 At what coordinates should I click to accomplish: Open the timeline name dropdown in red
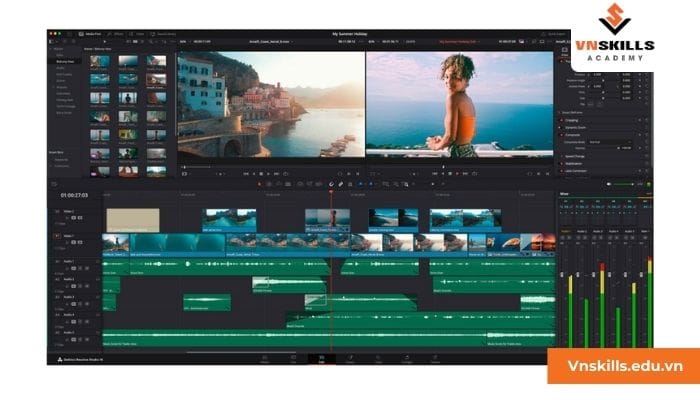pos(459,42)
